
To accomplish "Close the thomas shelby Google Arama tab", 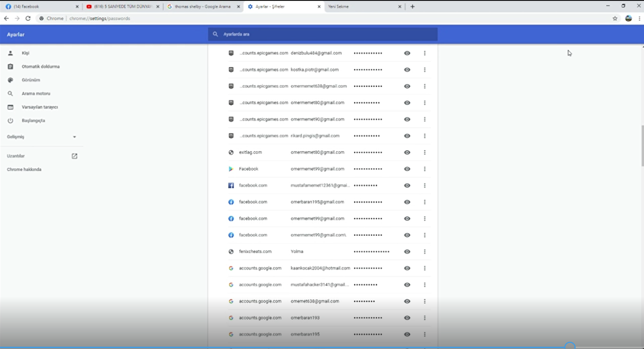I will pyautogui.click(x=238, y=7).
